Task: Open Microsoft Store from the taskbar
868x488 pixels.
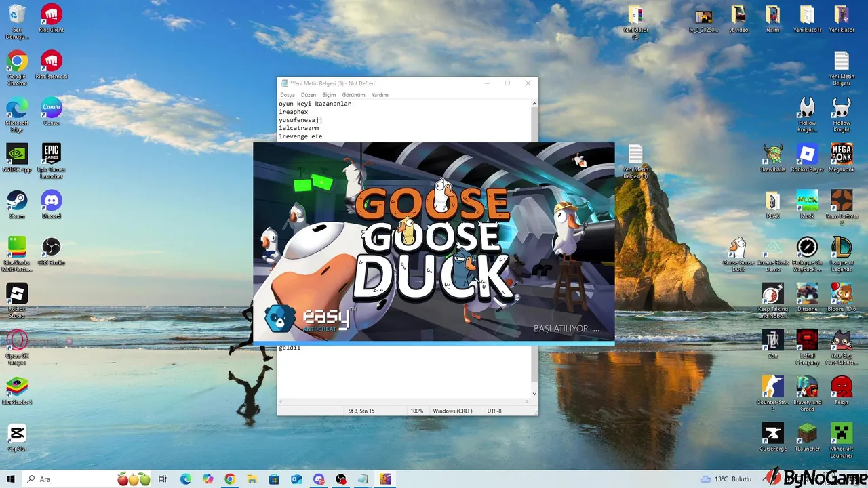Action: point(274,479)
